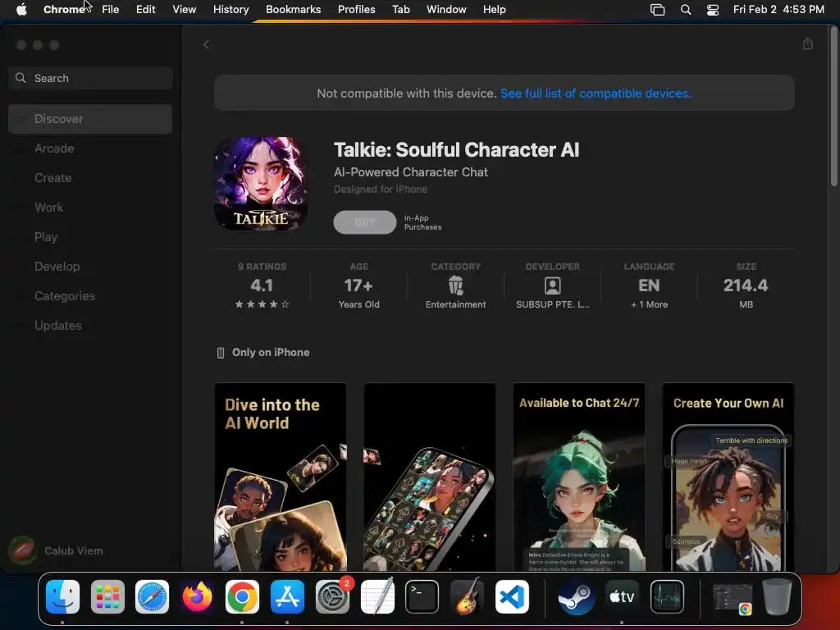Click the App Store search field
This screenshot has height=630, width=840.
click(90, 78)
